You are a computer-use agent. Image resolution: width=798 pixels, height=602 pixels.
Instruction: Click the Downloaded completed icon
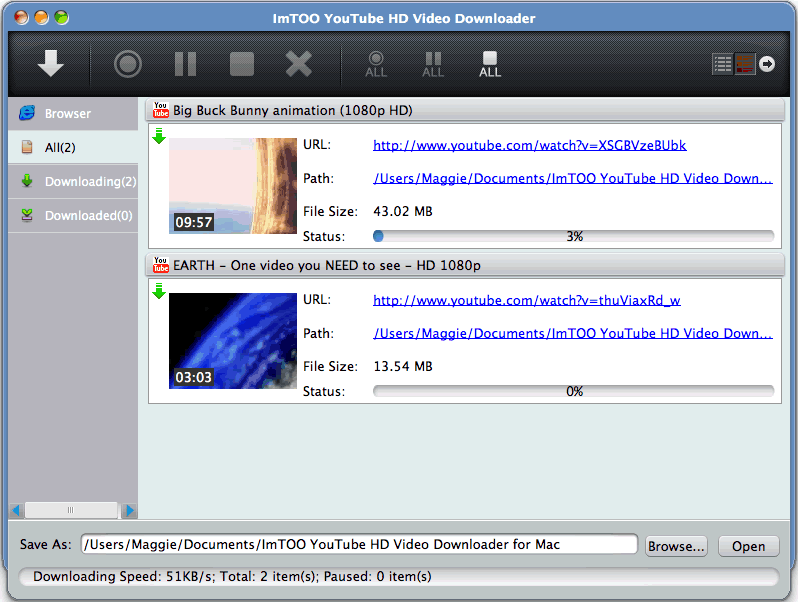27,215
